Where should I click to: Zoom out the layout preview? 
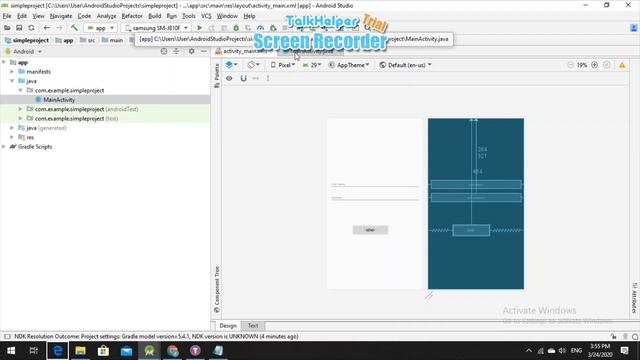(x=570, y=65)
